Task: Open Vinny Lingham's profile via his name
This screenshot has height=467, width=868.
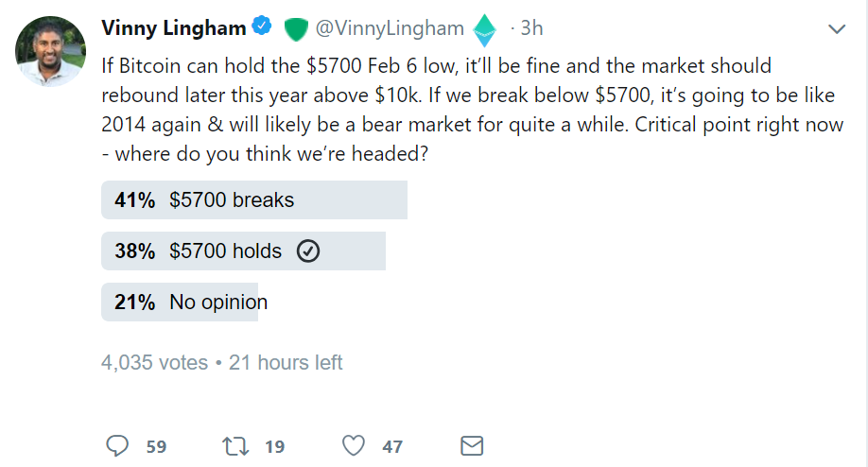Action: pos(172,28)
